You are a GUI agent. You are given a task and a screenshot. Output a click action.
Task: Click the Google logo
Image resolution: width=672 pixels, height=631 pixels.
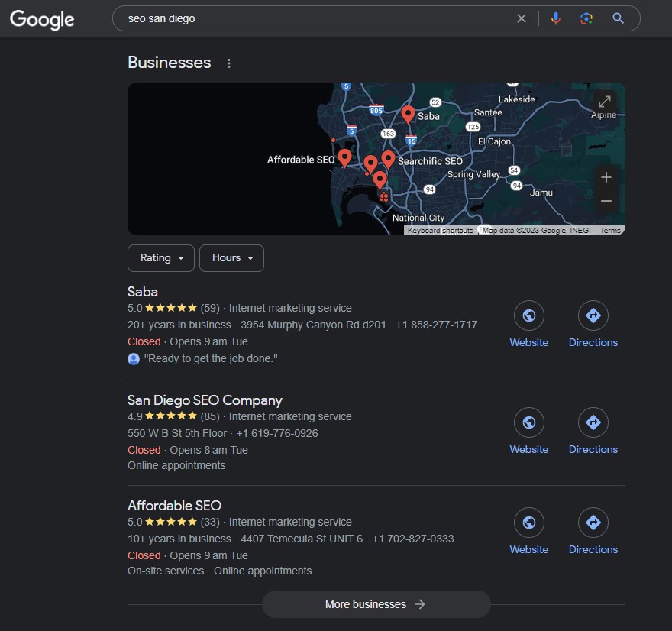[x=42, y=19]
